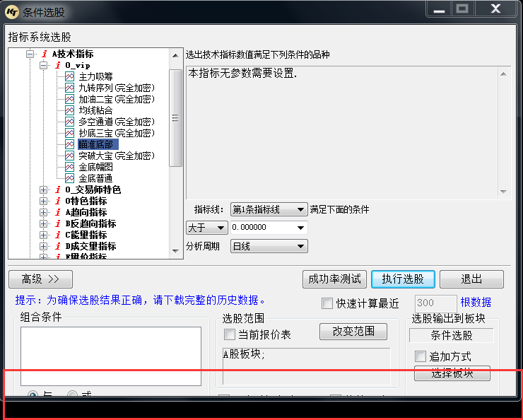Select the 抄底三宝 indicator icon
Viewport: 523px width, 420px height.
(x=69, y=133)
